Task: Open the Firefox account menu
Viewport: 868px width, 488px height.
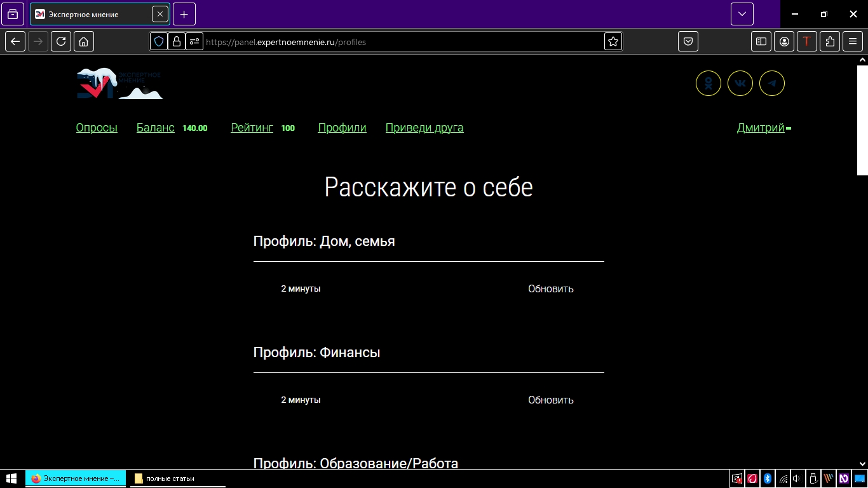Action: pos(784,41)
